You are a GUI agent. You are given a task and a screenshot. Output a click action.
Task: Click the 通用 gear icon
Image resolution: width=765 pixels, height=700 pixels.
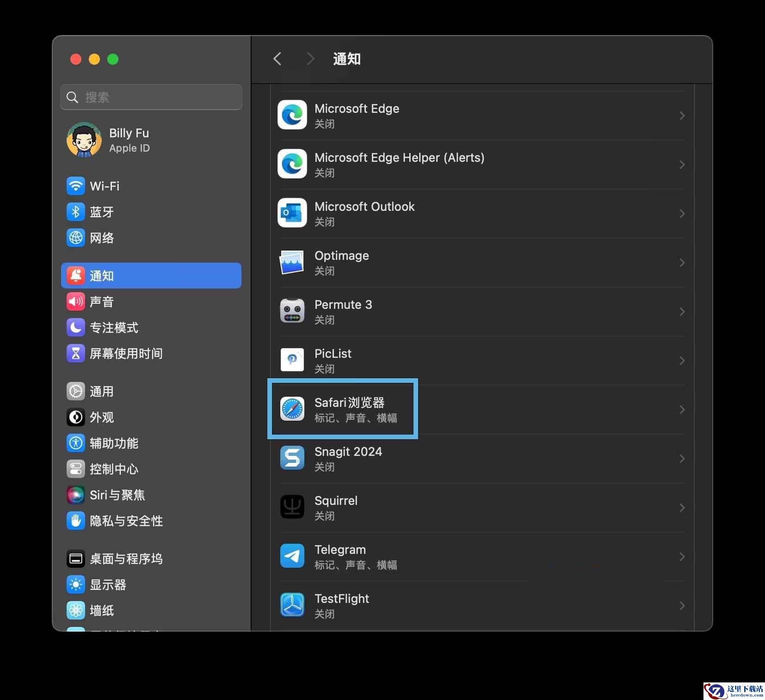point(76,392)
